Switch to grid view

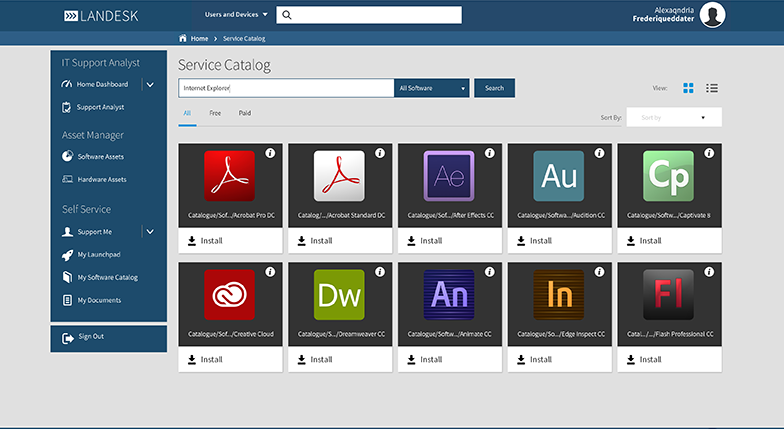pos(688,88)
